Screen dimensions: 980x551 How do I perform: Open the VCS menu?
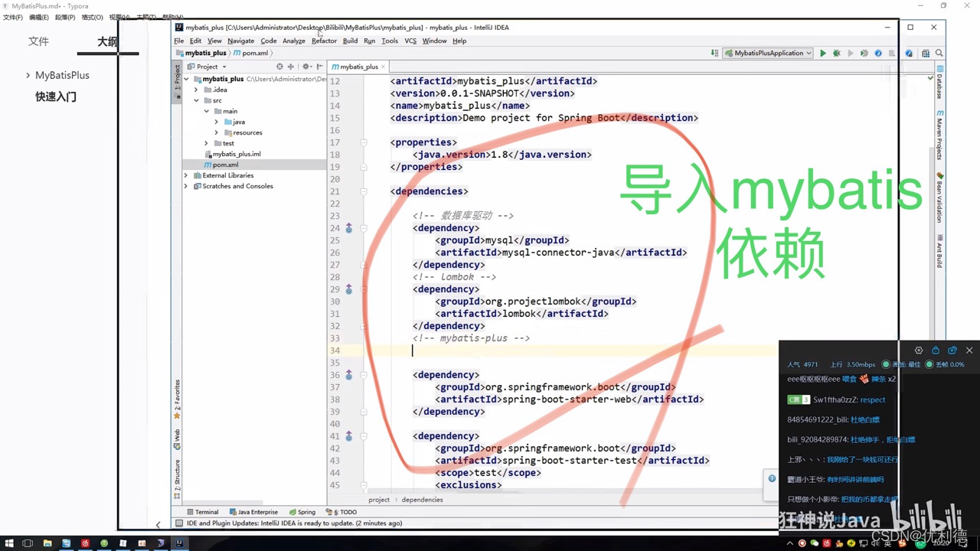click(410, 41)
